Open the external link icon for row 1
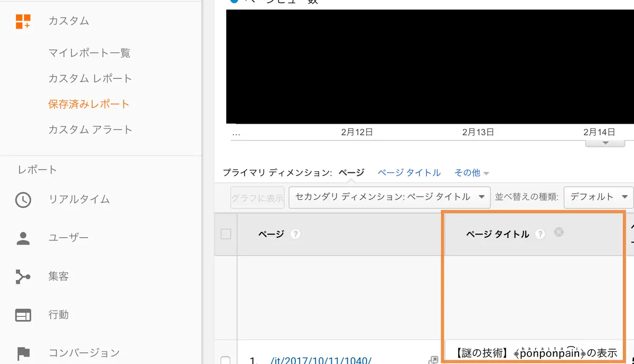The image size is (634, 364). click(433, 360)
